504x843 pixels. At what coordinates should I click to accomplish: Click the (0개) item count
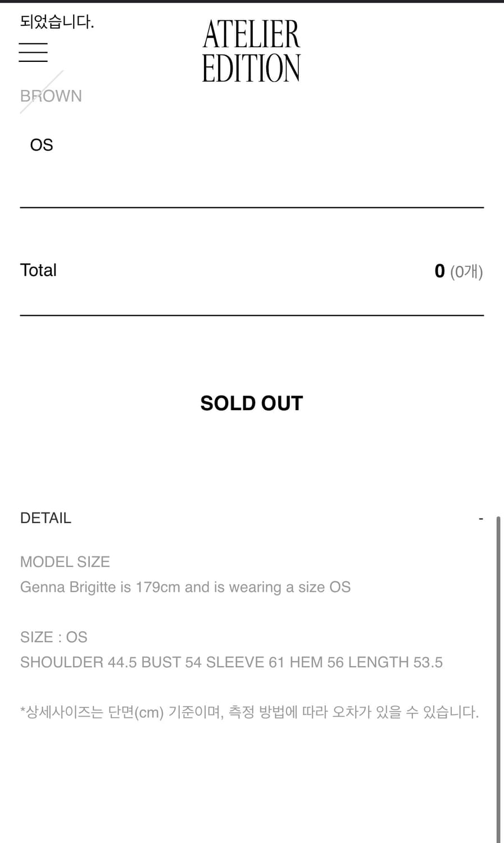466,272
